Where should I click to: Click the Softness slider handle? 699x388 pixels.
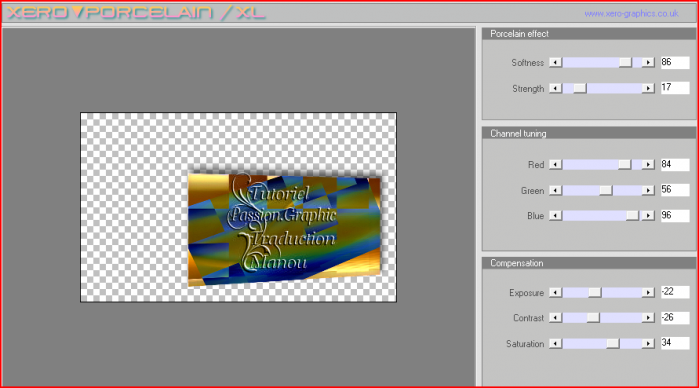click(x=625, y=63)
